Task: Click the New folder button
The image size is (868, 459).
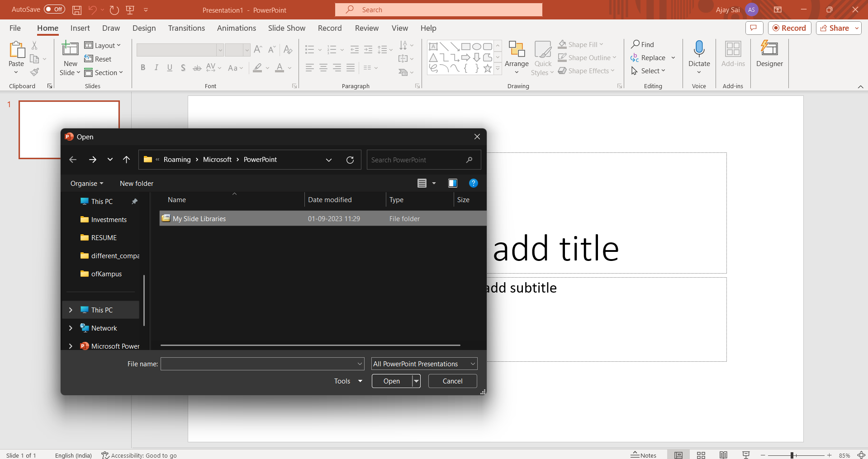Action: (137, 183)
